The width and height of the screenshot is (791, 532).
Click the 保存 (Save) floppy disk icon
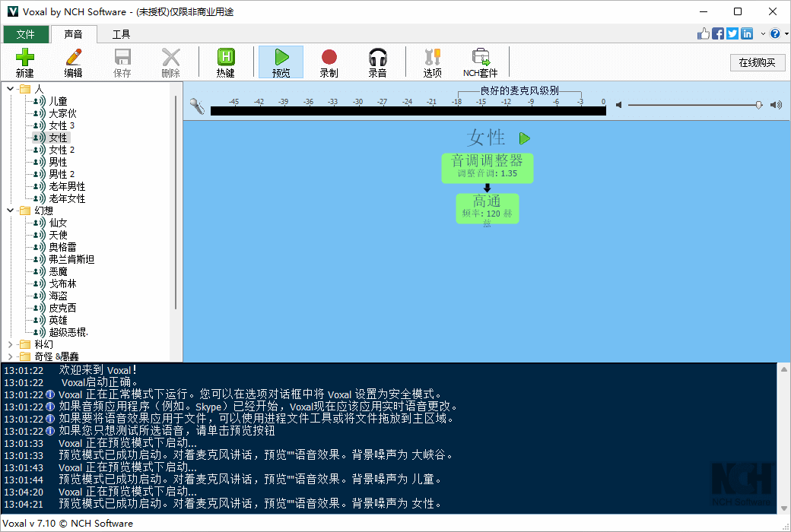click(x=122, y=62)
